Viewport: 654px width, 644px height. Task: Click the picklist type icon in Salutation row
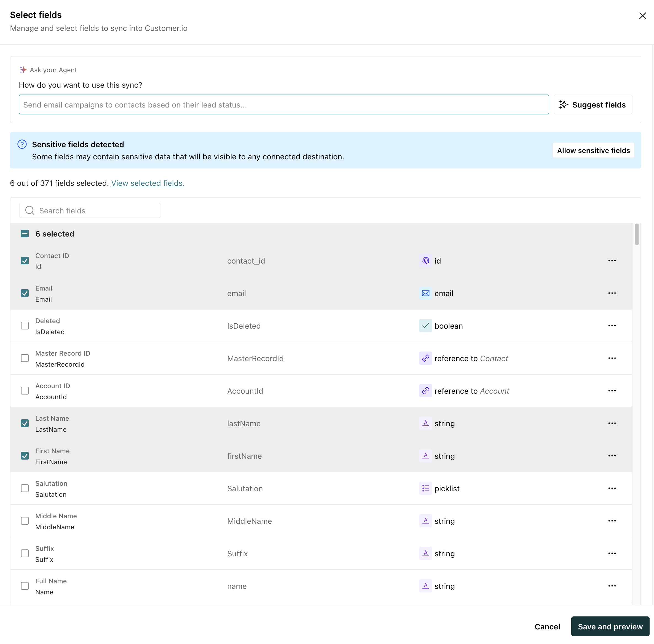tap(425, 488)
